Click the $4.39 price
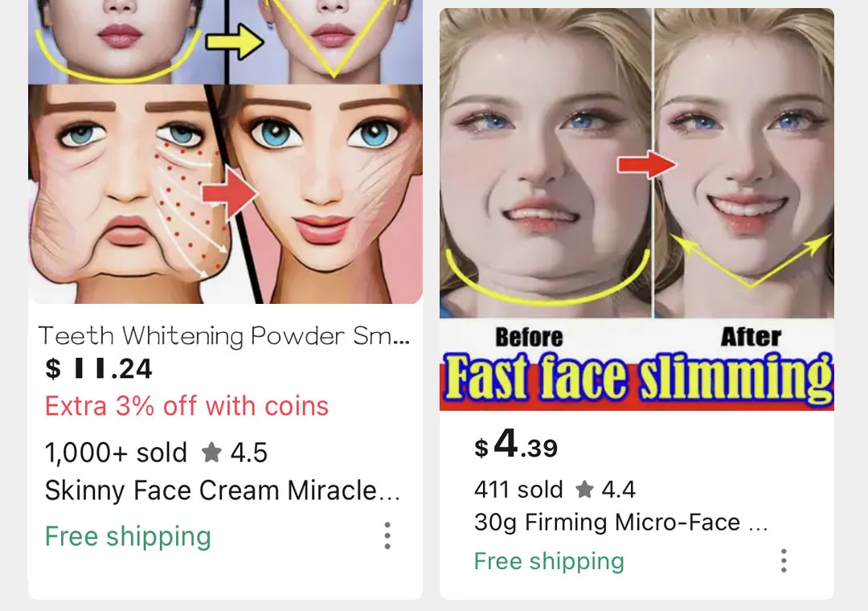Viewport: 868px width, 611px height. click(x=516, y=445)
